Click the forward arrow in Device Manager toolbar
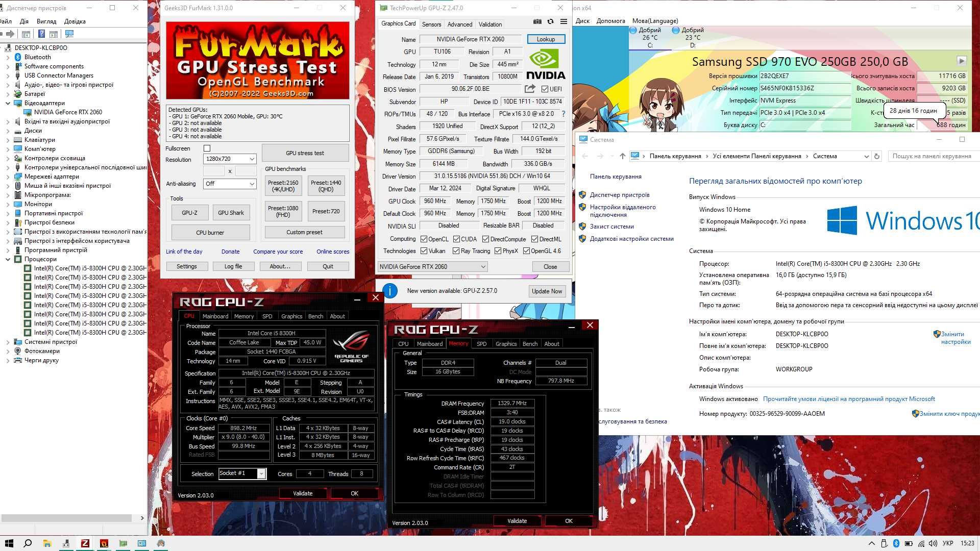This screenshot has height=551, width=980. [x=10, y=34]
